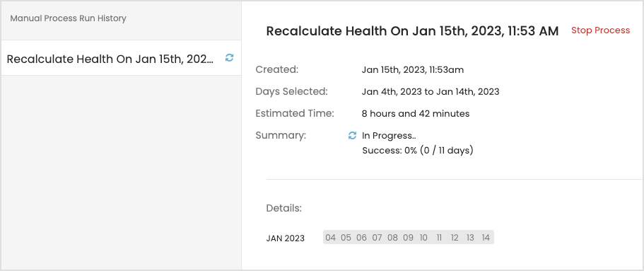
Task: Select day 10 in Jan 2023 details
Action: (x=424, y=237)
